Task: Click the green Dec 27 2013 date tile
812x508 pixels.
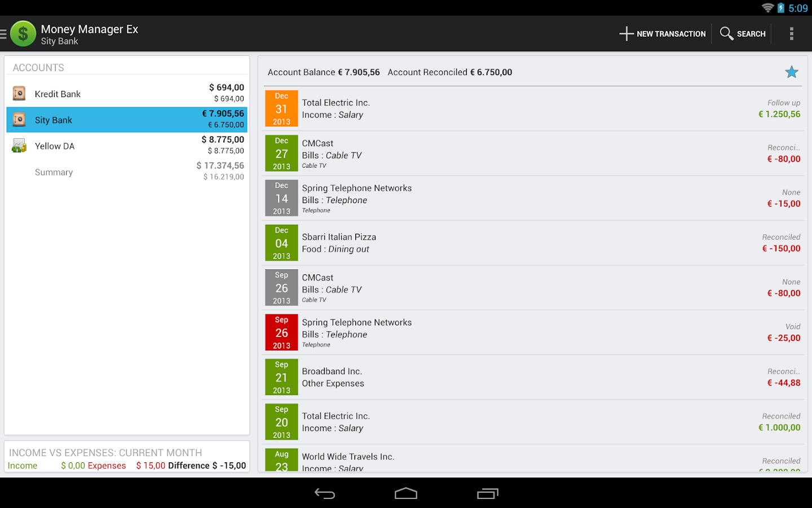Action: tap(281, 154)
